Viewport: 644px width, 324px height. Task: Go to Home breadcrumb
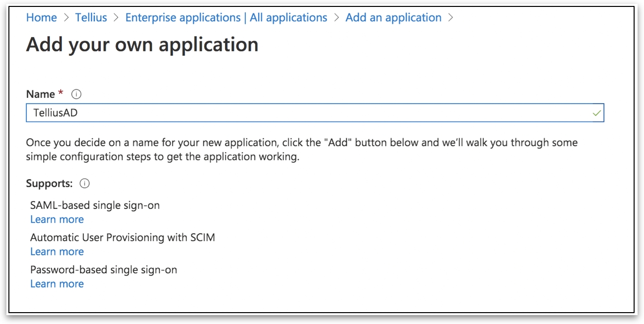coord(42,18)
